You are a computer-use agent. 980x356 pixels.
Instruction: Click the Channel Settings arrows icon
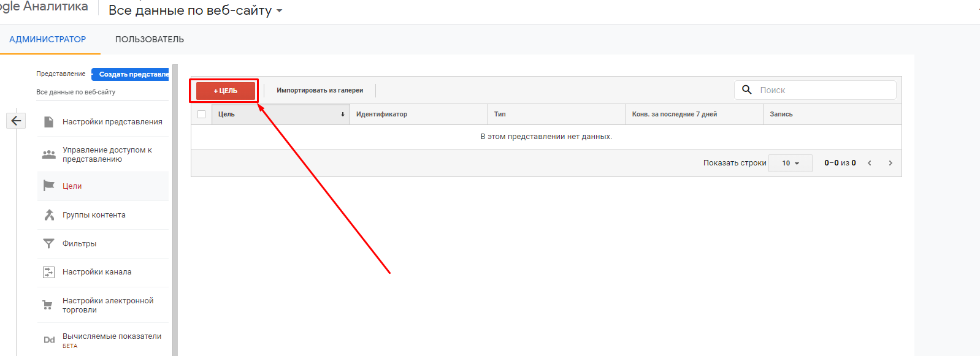(49, 272)
